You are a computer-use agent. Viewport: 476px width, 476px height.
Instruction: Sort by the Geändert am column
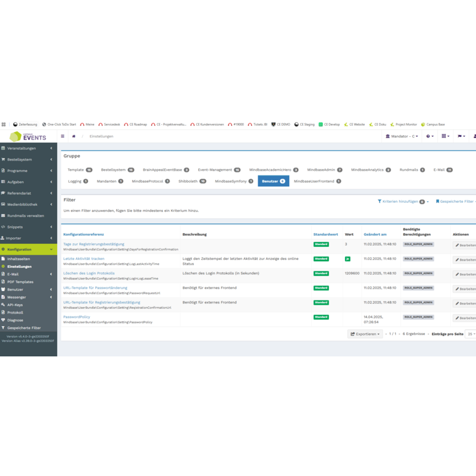click(x=375, y=234)
